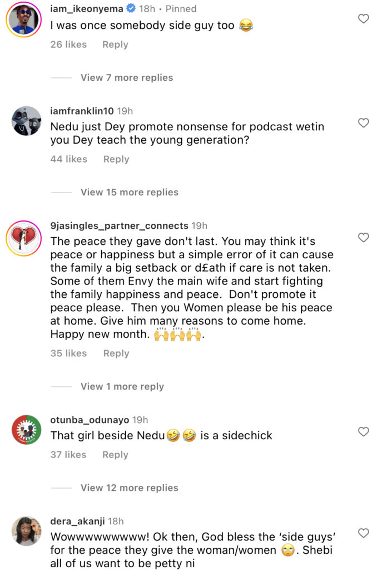Viewport: 392px width, 570px height.
Task: Like dera_akanji's comment
Action: (x=363, y=533)
